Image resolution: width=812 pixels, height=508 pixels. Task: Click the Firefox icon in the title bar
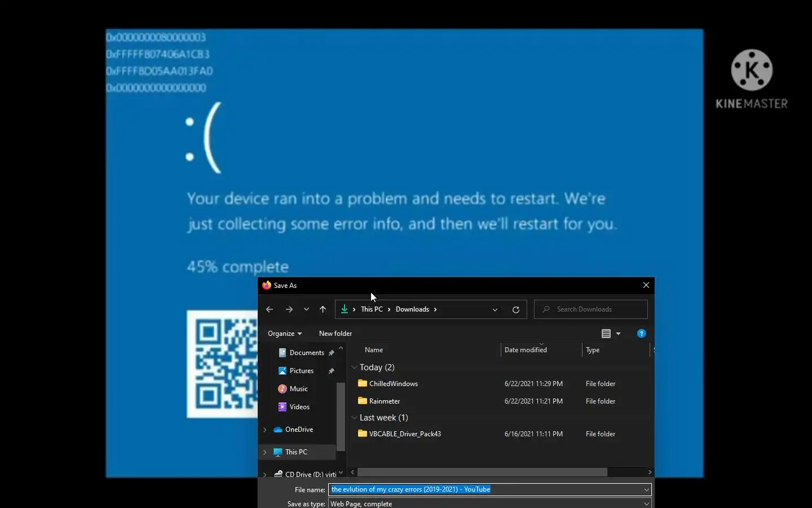click(x=267, y=286)
